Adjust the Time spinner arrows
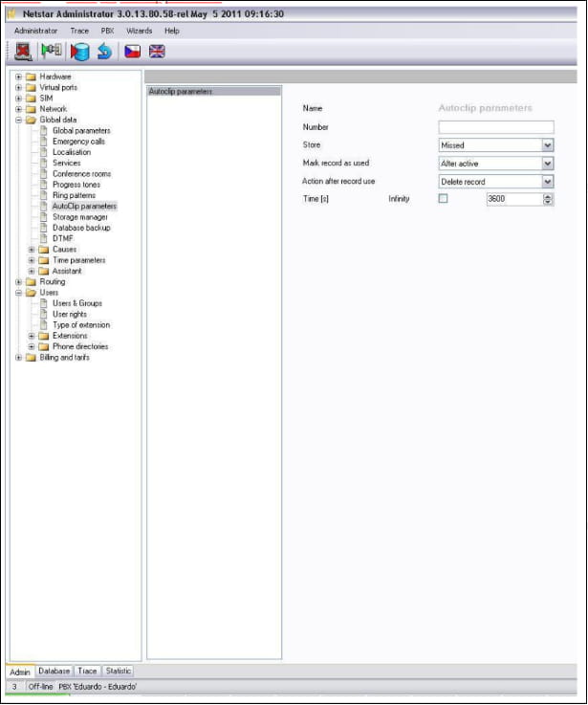This screenshot has width=588, height=705. 548,199
